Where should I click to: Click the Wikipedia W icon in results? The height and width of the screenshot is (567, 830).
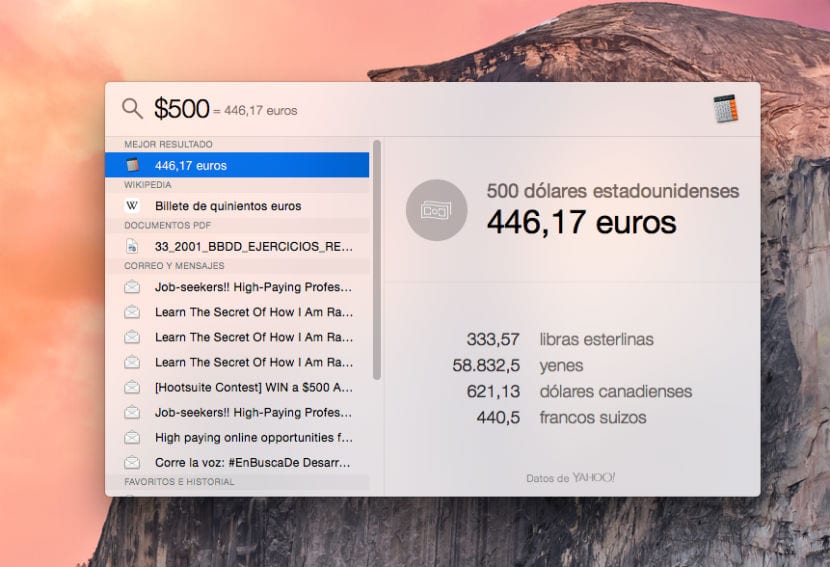(132, 206)
